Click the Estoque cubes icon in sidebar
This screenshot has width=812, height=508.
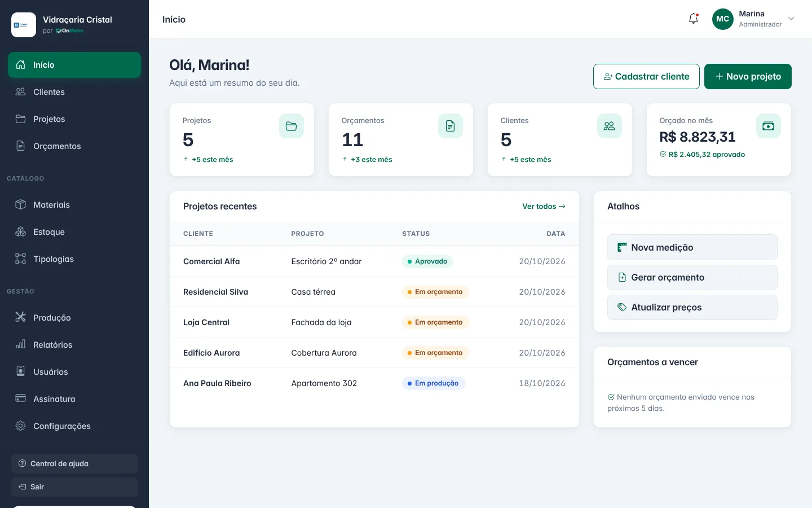(21, 232)
